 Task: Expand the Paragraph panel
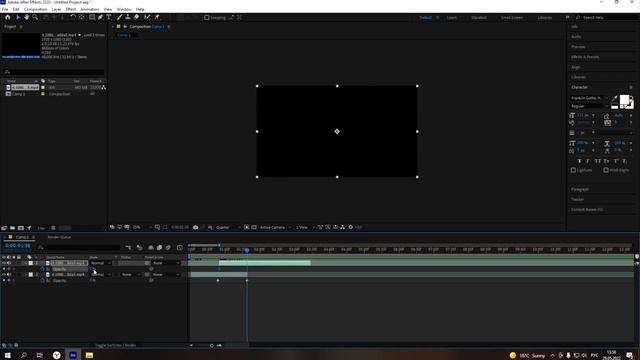580,189
